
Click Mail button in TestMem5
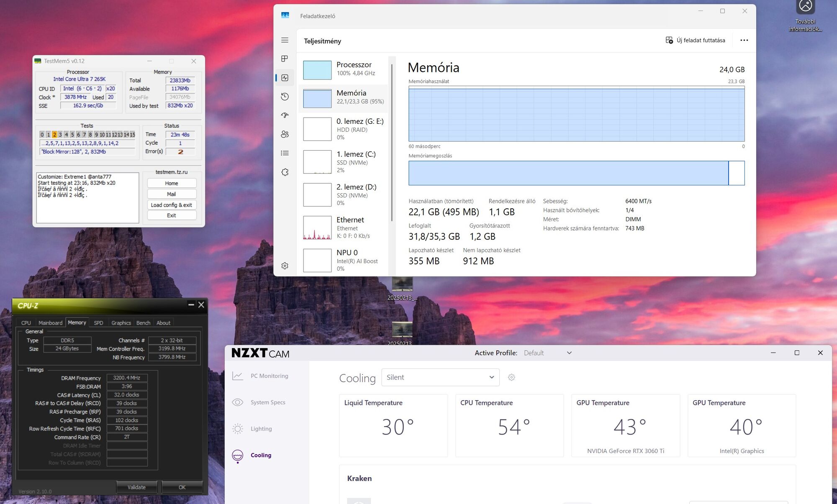point(172,194)
